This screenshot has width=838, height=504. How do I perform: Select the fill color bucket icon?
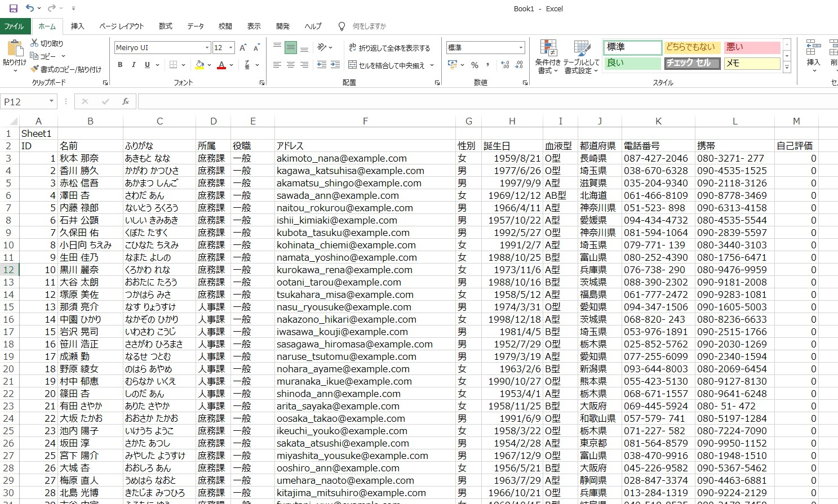[x=198, y=64]
